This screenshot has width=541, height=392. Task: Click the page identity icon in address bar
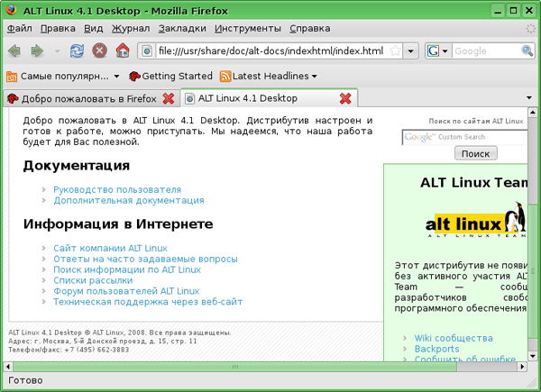(x=147, y=51)
